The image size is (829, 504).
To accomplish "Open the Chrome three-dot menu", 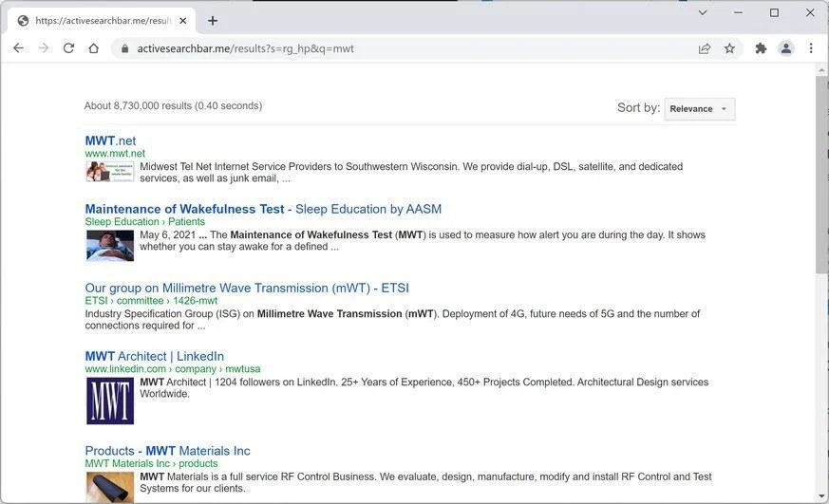I will [811, 48].
